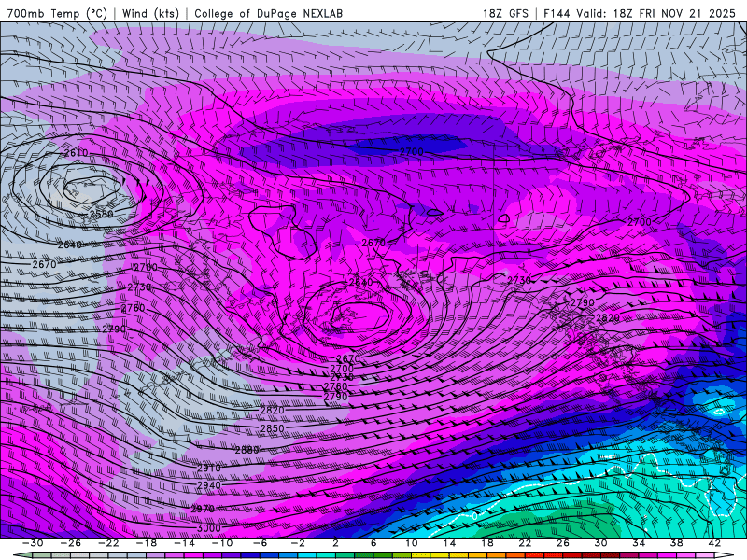
Task: Click the '18Z GFS' model run label
Action: pyautogui.click(x=505, y=13)
